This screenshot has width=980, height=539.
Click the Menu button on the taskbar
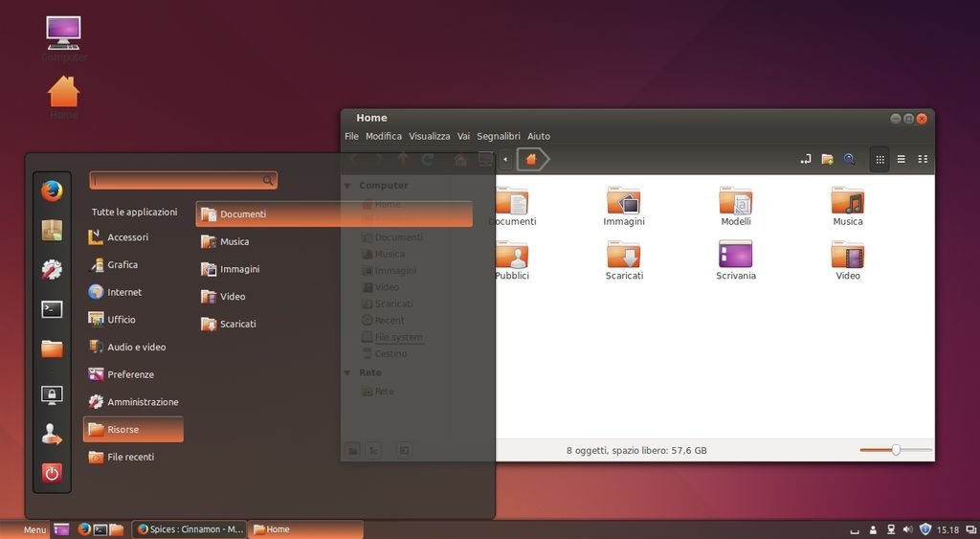[34, 529]
